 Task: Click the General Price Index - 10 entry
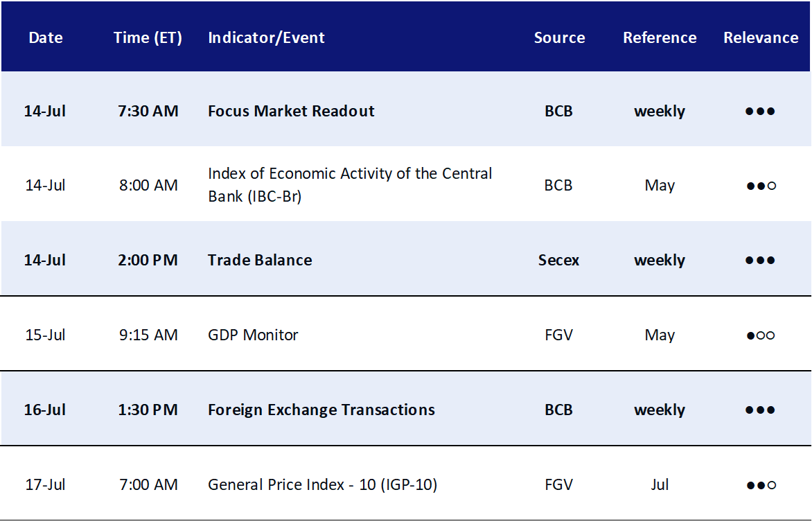(322, 484)
